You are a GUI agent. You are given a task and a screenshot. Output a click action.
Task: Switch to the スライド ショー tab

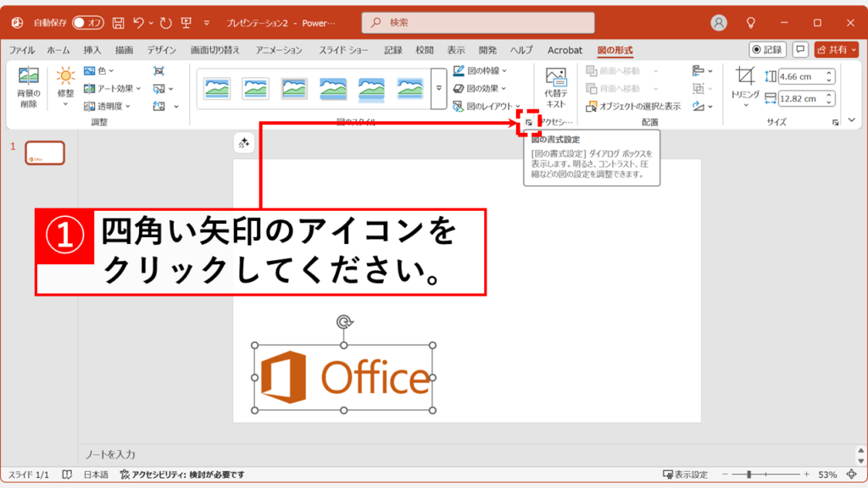(x=343, y=50)
